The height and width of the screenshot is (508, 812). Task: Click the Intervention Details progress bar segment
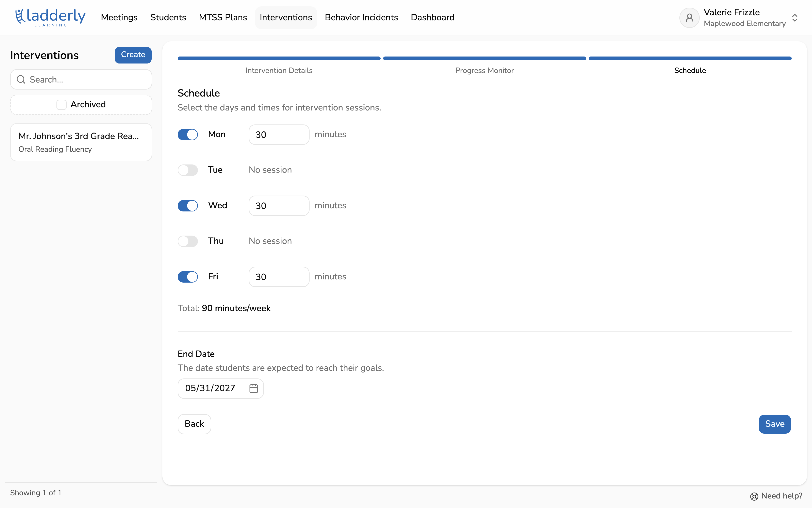click(x=279, y=58)
